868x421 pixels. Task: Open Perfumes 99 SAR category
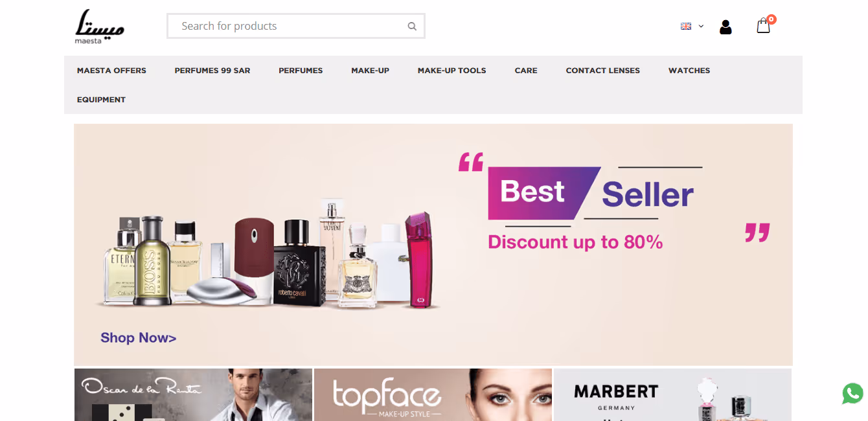212,71
